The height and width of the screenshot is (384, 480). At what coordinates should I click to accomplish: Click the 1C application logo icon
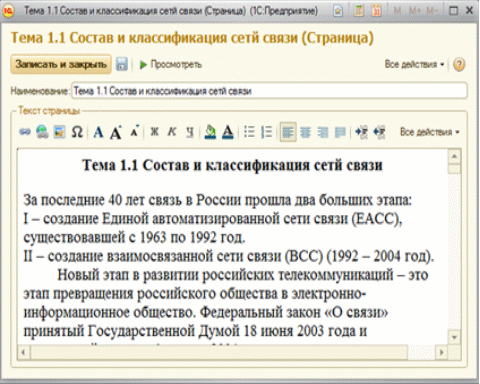click(x=8, y=11)
